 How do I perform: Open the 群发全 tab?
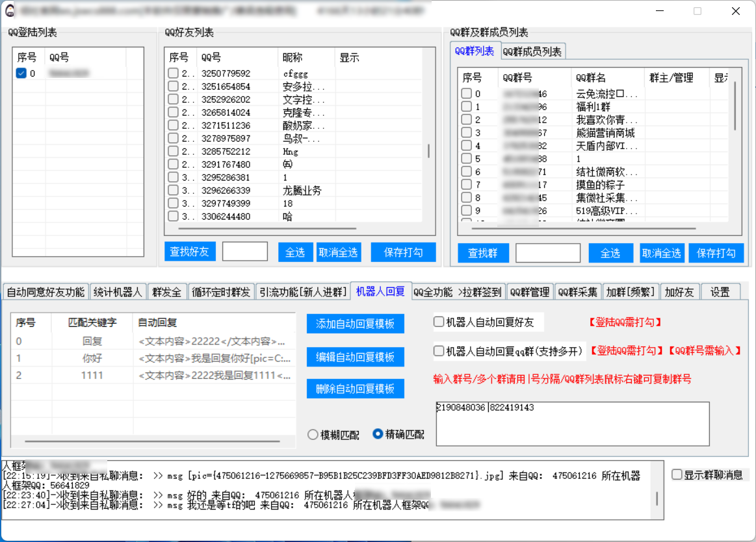click(167, 292)
